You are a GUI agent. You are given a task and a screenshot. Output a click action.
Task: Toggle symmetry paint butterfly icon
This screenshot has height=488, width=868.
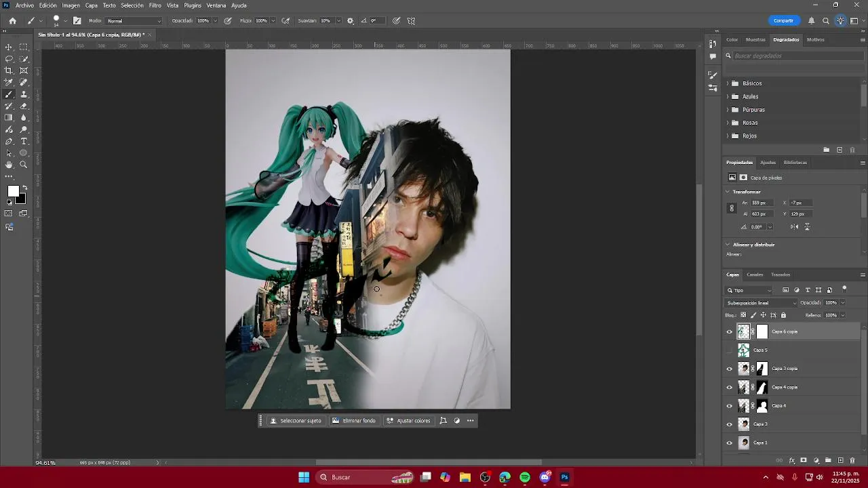(411, 20)
